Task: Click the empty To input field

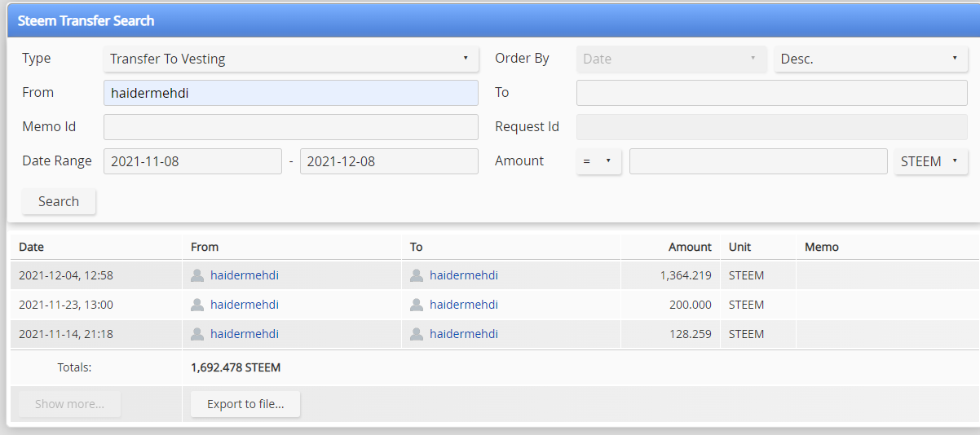Action: (772, 93)
